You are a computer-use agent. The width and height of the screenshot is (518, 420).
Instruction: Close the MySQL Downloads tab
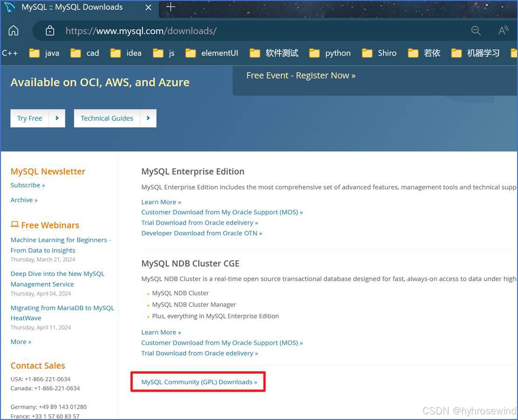pyautogui.click(x=148, y=7)
